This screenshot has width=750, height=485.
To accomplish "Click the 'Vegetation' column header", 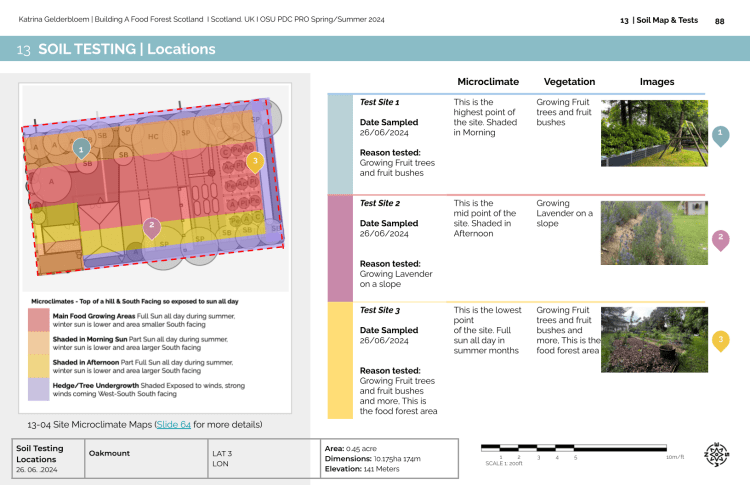I will [x=569, y=82].
